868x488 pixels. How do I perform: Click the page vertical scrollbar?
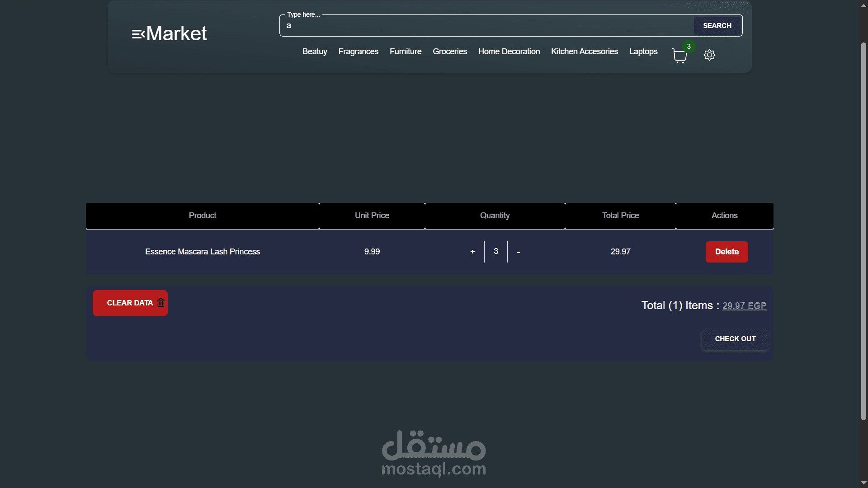pyautogui.click(x=863, y=230)
